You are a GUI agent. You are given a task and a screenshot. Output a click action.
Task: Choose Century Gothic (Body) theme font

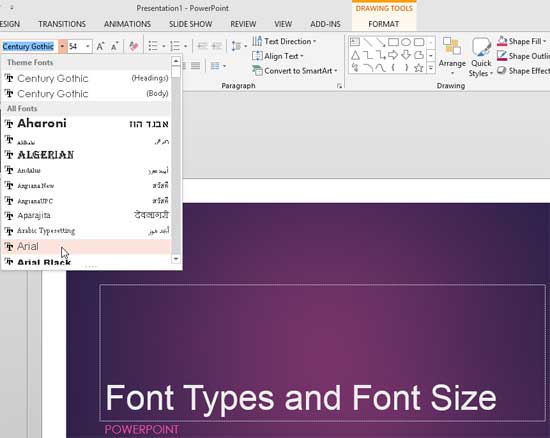click(86, 94)
